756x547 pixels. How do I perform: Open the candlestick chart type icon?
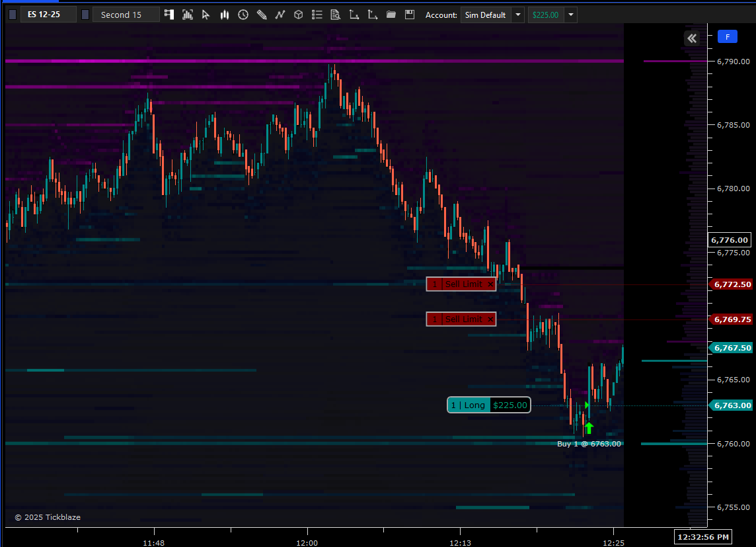coord(225,15)
